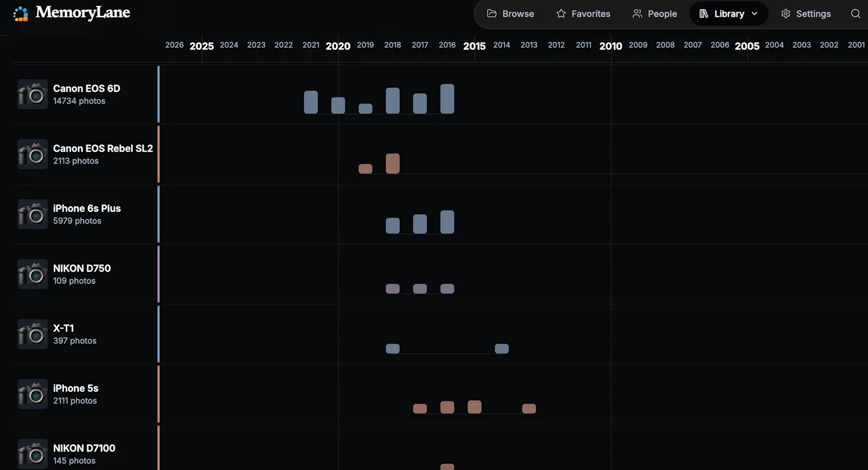Viewport: 868px width, 470px height.
Task: Click the NIKON D7100 camera icon
Action: pos(33,454)
